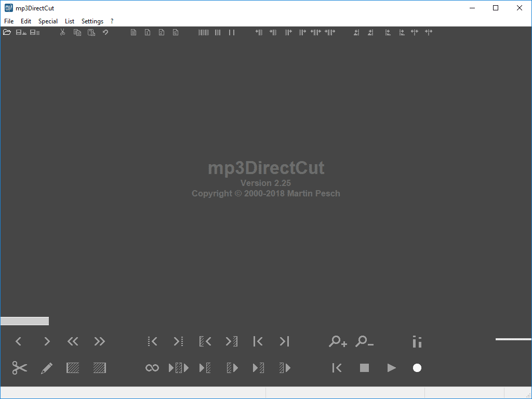Go to next cue with dotted-line right arrow
This screenshot has height=399, width=532.
click(x=179, y=341)
